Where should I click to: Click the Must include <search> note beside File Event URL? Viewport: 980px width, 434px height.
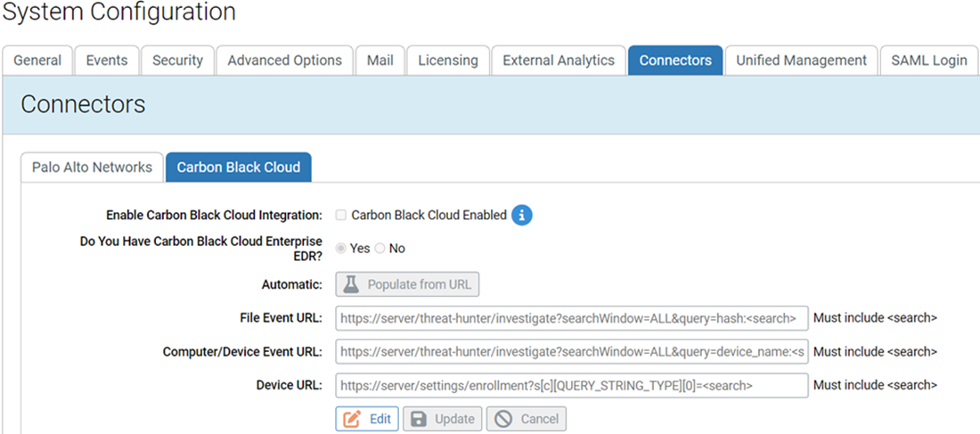click(x=875, y=318)
